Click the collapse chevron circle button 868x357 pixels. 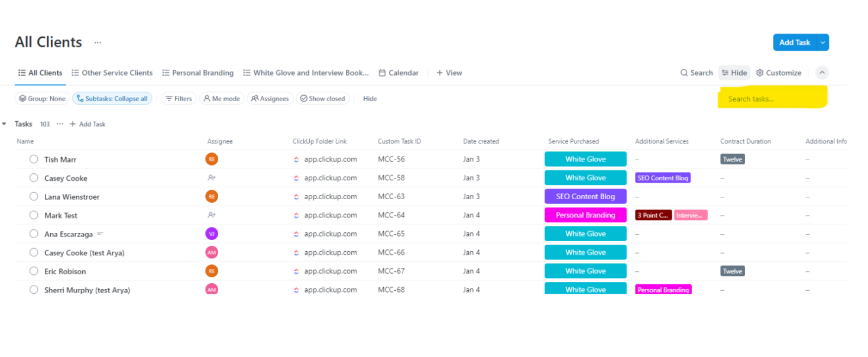point(822,73)
